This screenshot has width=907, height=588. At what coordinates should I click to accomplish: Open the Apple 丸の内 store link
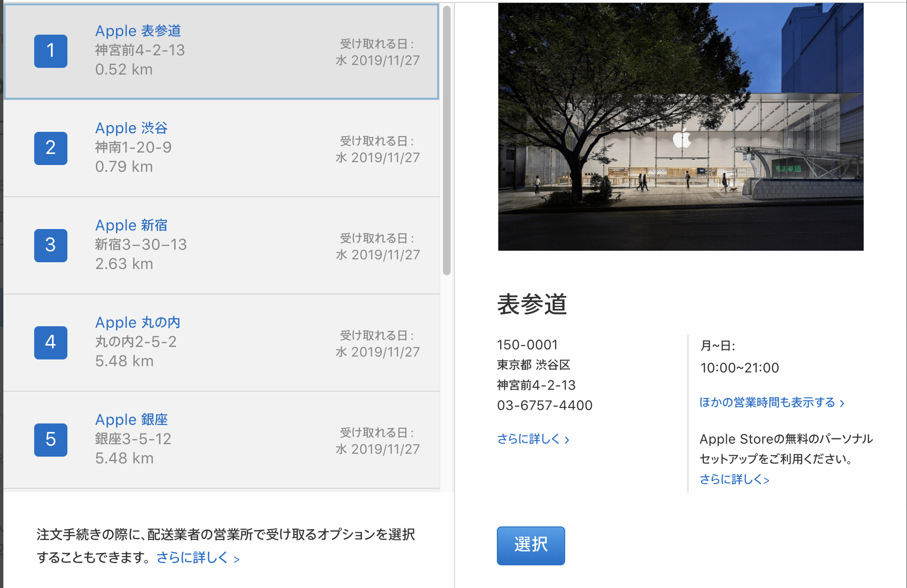click(x=137, y=322)
